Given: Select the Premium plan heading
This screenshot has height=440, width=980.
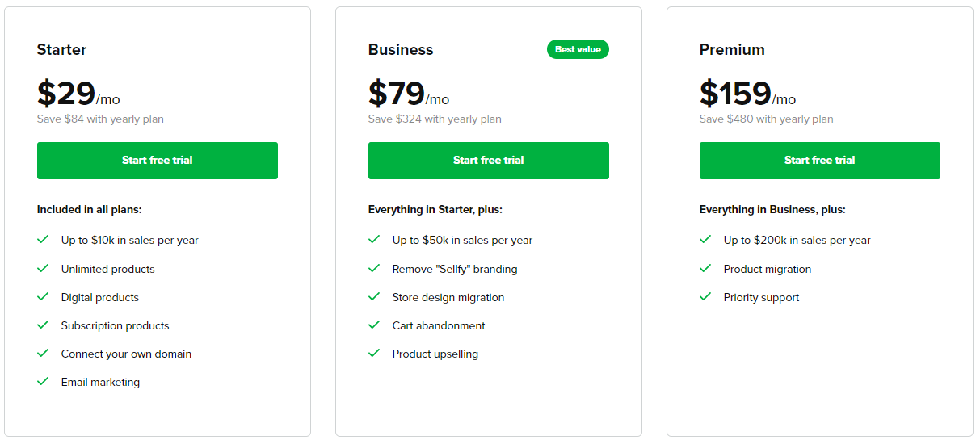Looking at the screenshot, I should tap(732, 49).
